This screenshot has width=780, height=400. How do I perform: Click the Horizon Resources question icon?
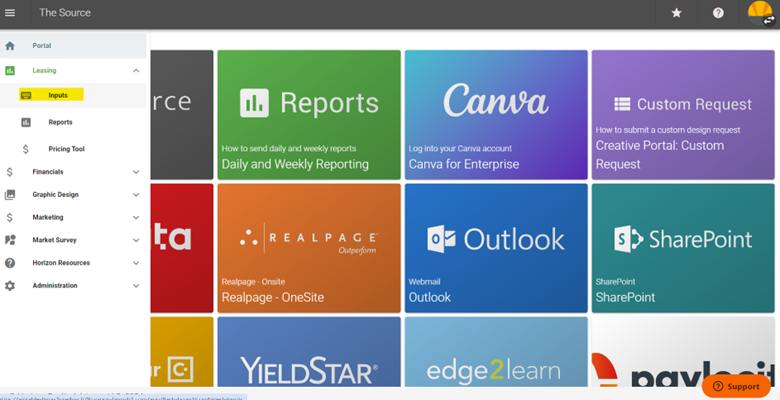(x=10, y=263)
